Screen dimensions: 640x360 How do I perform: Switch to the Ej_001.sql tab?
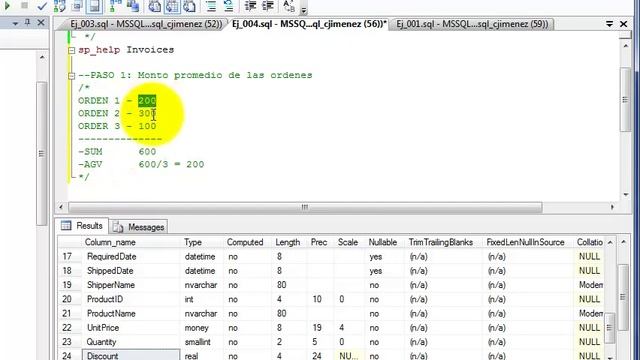tap(472, 24)
